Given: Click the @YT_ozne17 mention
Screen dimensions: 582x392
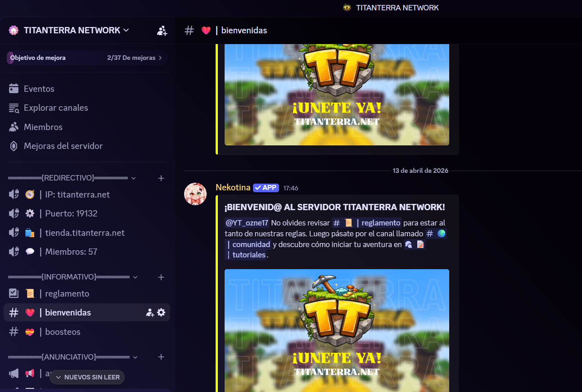Looking at the screenshot, I should tap(247, 223).
